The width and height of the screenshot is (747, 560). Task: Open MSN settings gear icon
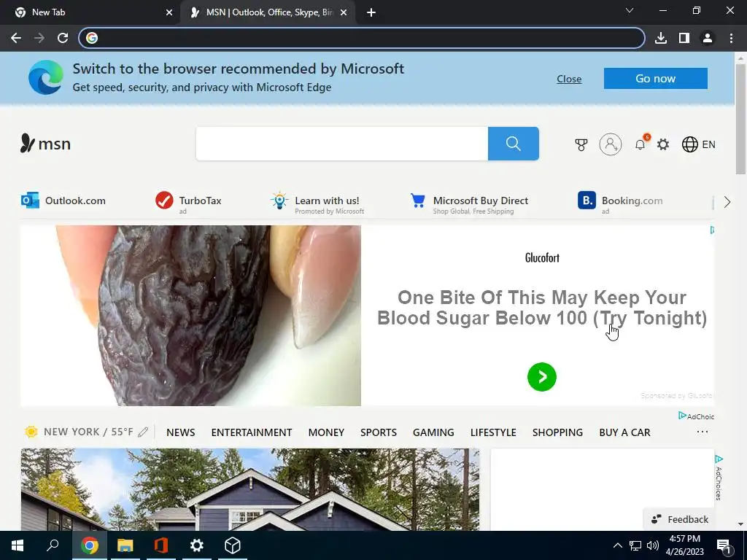663,144
